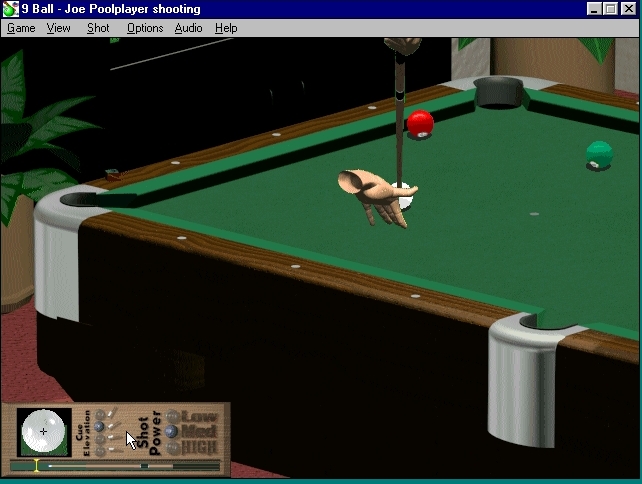Click the top corner pocket
Viewport: 642px width, 484px height.
[498, 93]
